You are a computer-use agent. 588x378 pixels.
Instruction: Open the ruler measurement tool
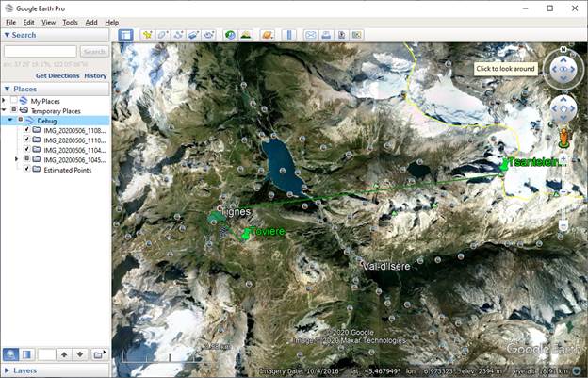[x=288, y=35]
